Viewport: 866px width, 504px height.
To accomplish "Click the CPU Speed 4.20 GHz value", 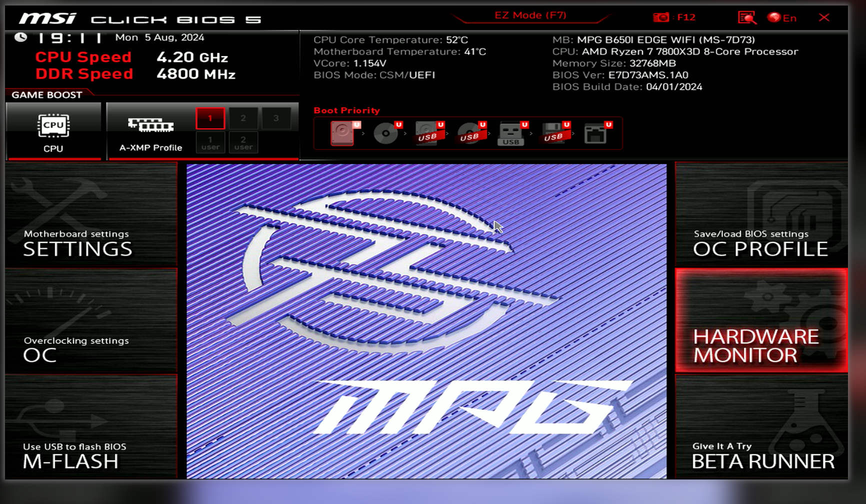I will pos(192,57).
